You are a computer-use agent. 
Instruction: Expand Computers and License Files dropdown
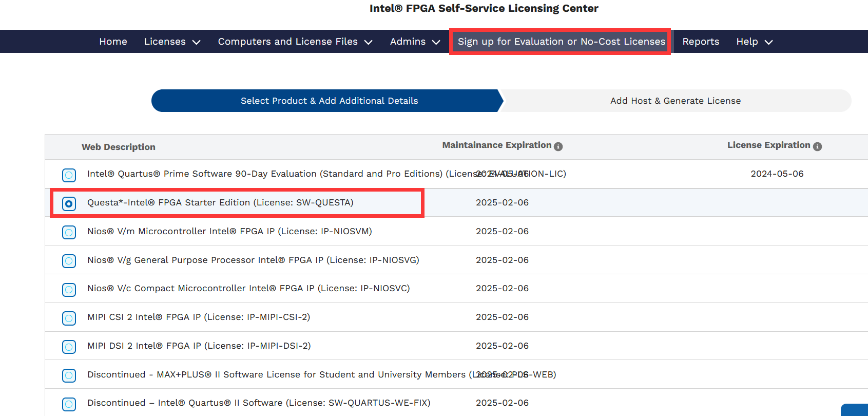pyautogui.click(x=295, y=42)
